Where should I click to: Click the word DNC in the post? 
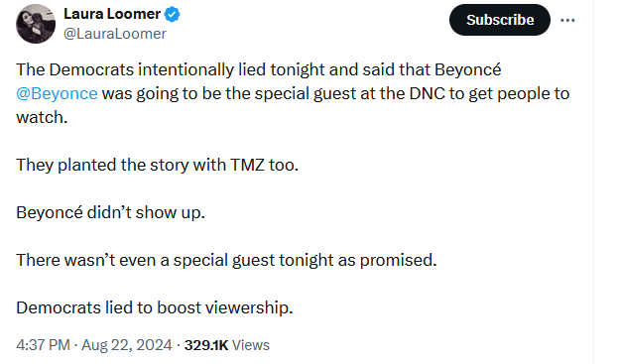(x=428, y=94)
